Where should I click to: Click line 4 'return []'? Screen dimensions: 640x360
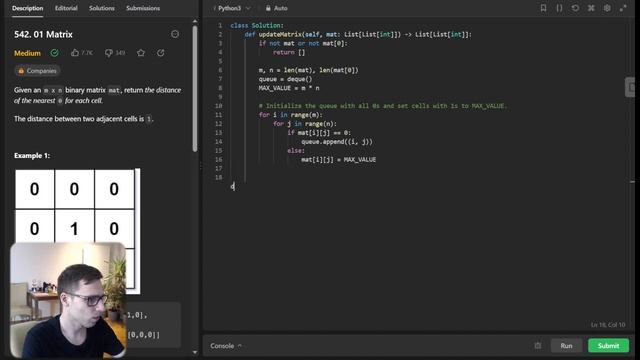click(x=289, y=52)
